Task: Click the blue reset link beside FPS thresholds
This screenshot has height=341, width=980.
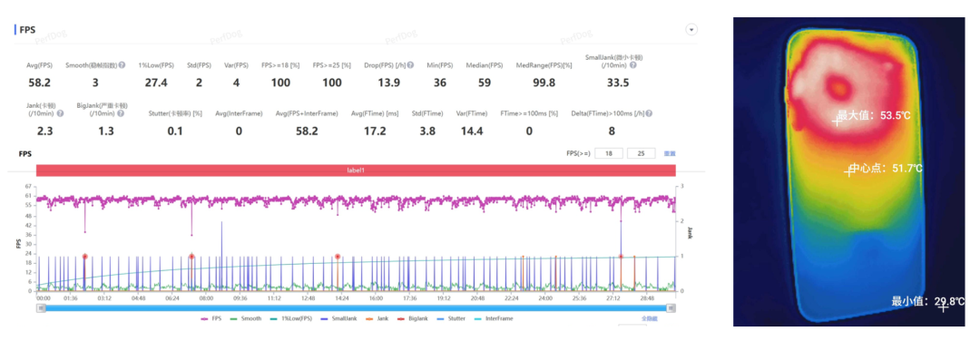Action: pyautogui.click(x=670, y=153)
